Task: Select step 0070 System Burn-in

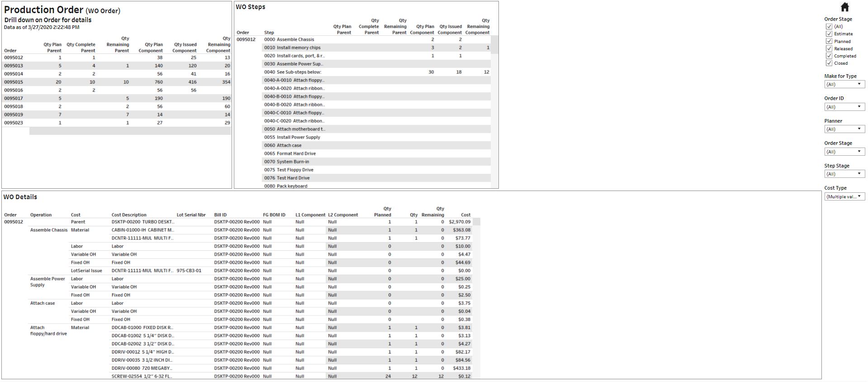Action: (287, 162)
